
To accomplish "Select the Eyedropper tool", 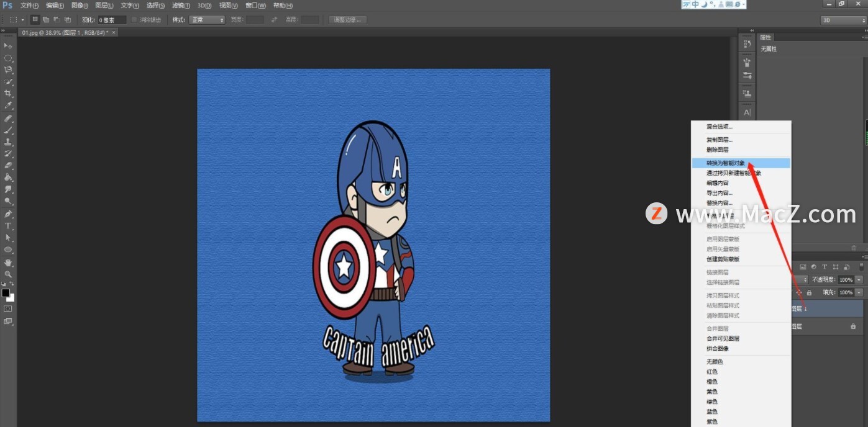I will (8, 106).
